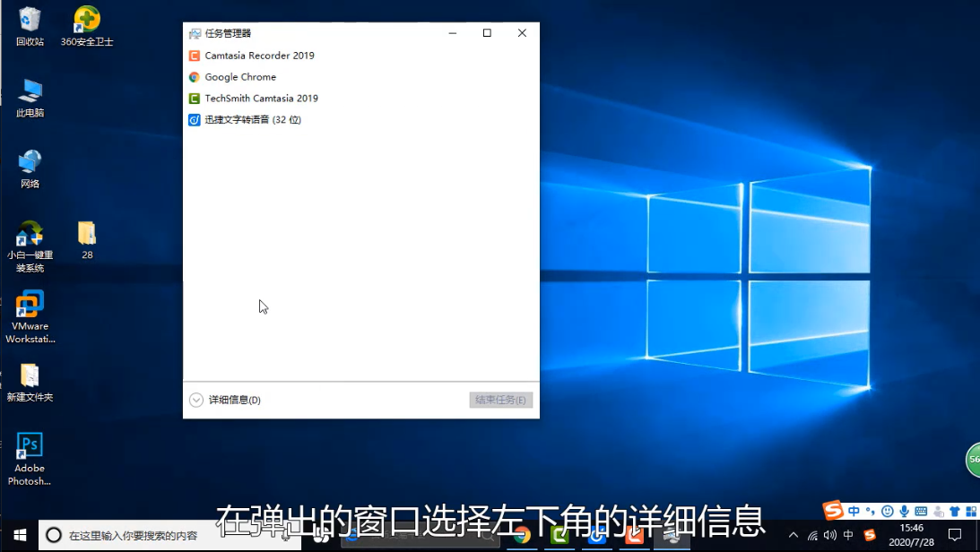The height and width of the screenshot is (552, 980).
Task: Open the 新建文件夹 folder on the desktop
Action: pyautogui.click(x=30, y=381)
